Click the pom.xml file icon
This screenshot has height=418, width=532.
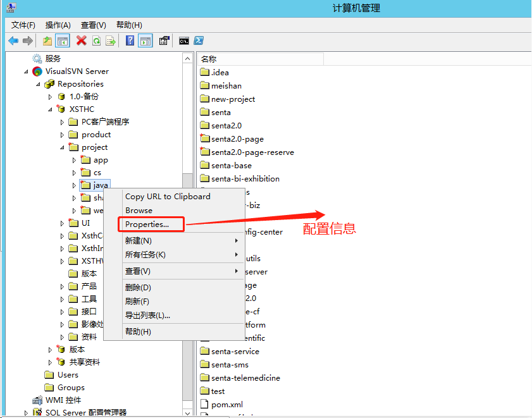point(204,404)
